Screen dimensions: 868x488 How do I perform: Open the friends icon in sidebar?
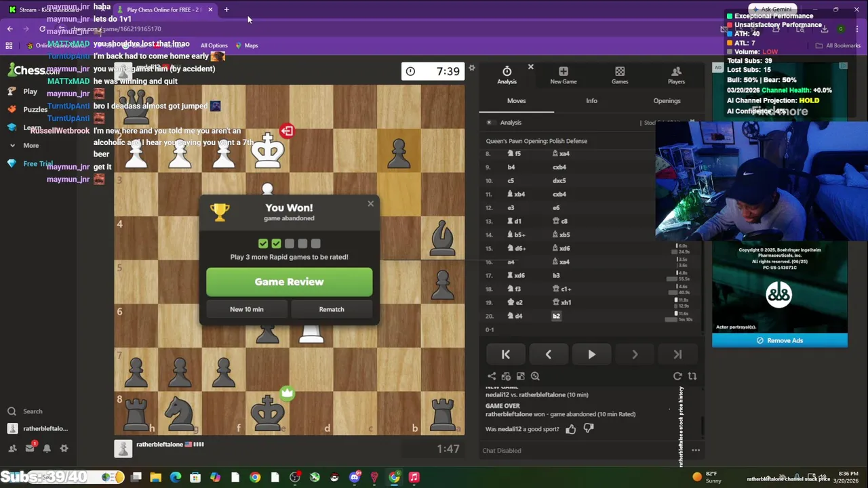[x=12, y=448]
